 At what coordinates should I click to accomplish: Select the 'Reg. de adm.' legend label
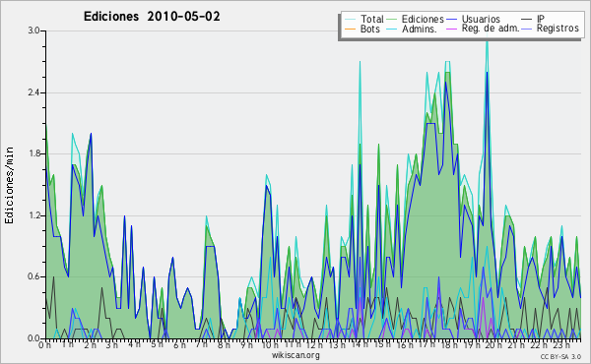491,29
